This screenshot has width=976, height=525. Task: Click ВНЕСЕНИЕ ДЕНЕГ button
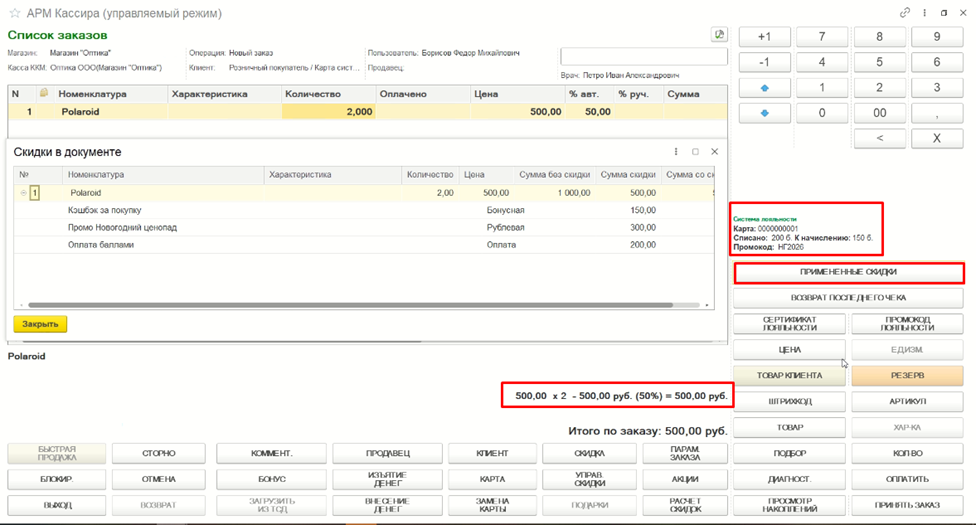point(387,505)
